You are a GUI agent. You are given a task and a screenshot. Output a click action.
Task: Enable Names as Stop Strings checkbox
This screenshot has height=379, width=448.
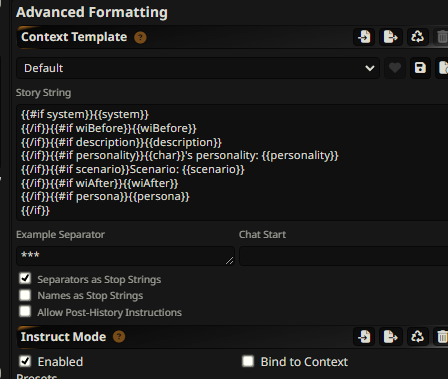pyautogui.click(x=25, y=295)
